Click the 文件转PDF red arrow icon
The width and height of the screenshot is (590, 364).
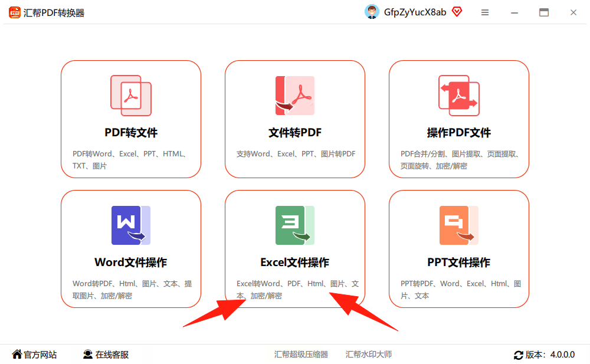tap(295, 95)
